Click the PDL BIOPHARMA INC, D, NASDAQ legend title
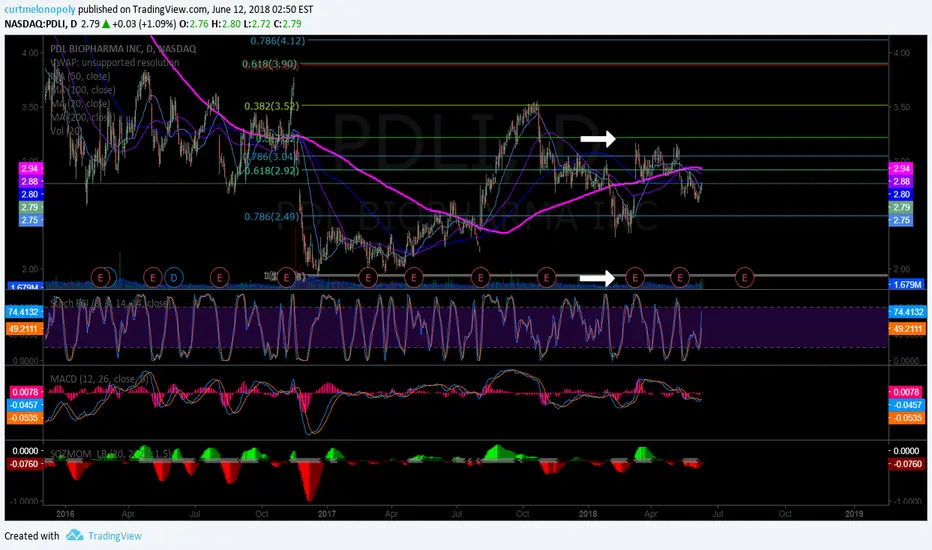Viewport: 932px width, 550px height. click(123, 49)
